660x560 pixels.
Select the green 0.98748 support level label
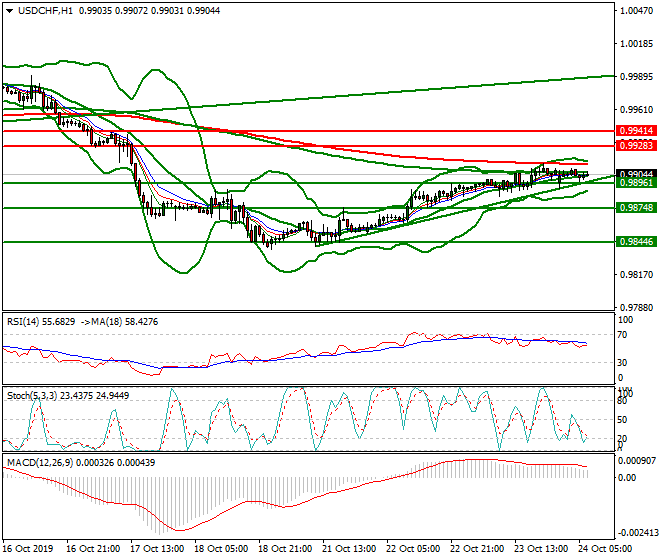point(636,208)
